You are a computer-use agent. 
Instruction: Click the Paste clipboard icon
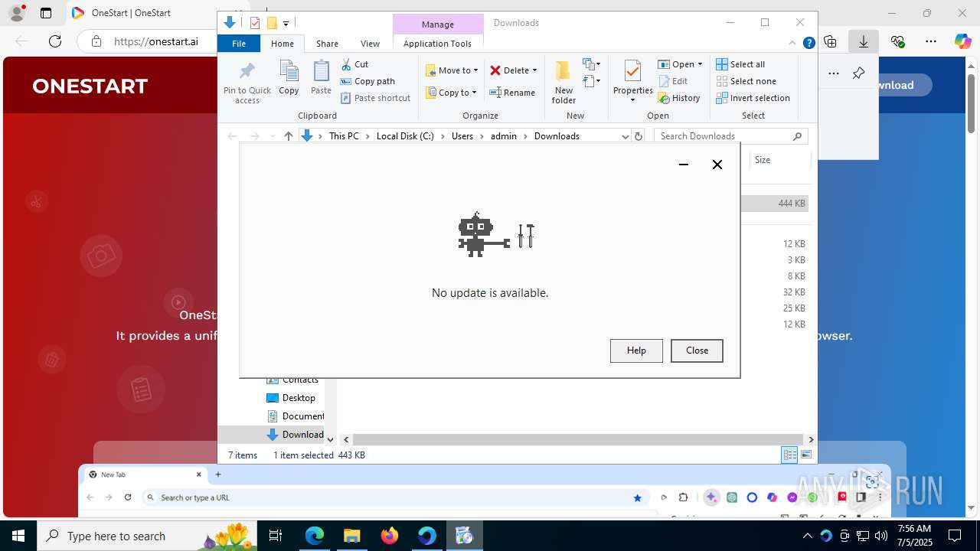[x=321, y=77]
